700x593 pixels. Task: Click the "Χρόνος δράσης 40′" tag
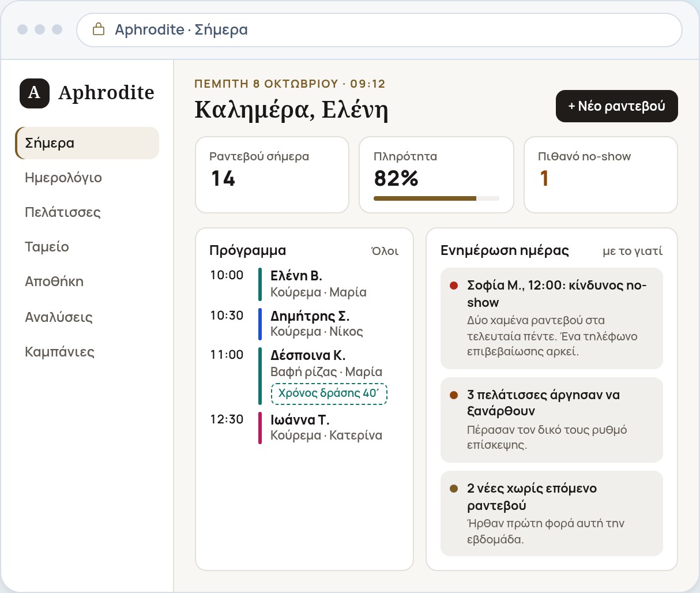tap(329, 393)
